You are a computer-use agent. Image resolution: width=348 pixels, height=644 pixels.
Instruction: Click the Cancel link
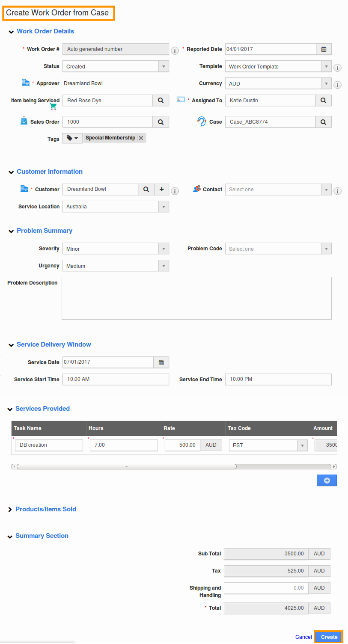303,637
